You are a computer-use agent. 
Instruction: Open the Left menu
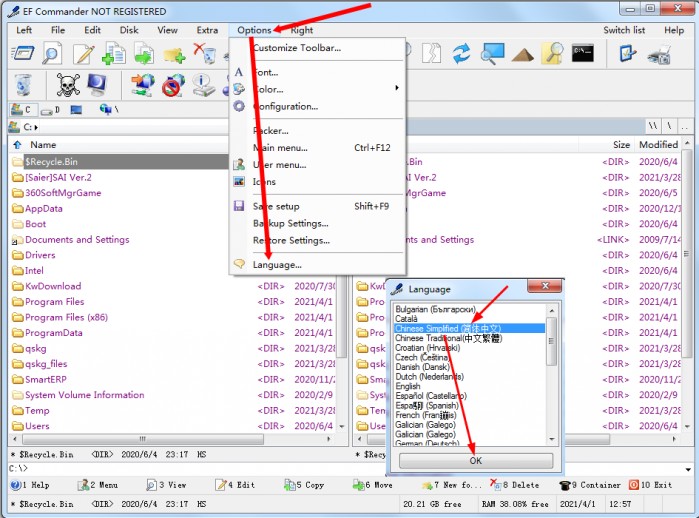click(x=24, y=30)
